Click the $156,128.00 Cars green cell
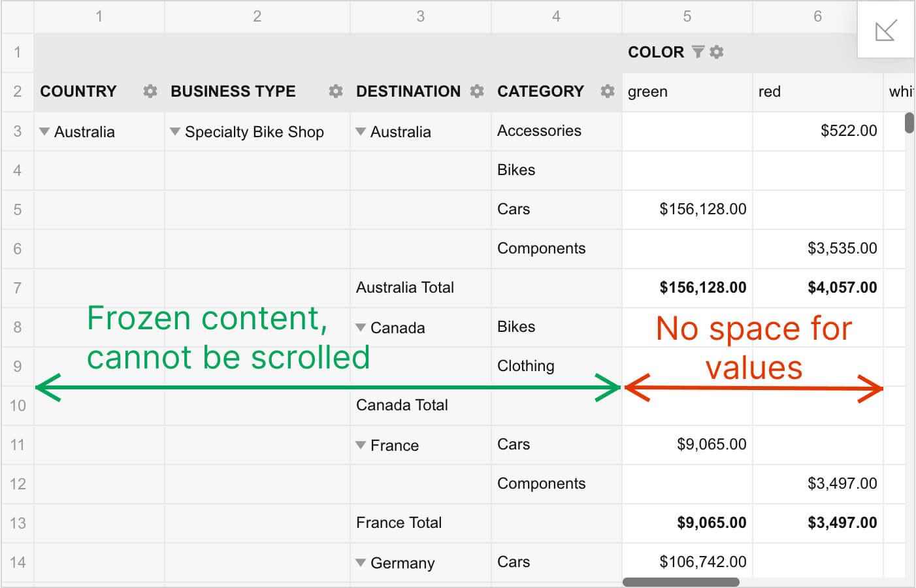The width and height of the screenshot is (916, 588). point(687,210)
